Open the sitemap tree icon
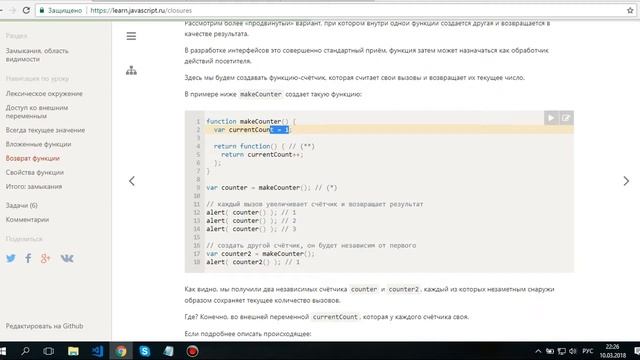The height and width of the screenshot is (360, 640). 131,71
